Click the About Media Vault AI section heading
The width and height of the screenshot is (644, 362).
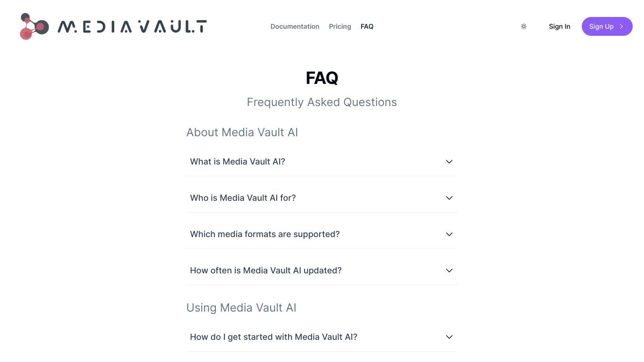242,132
